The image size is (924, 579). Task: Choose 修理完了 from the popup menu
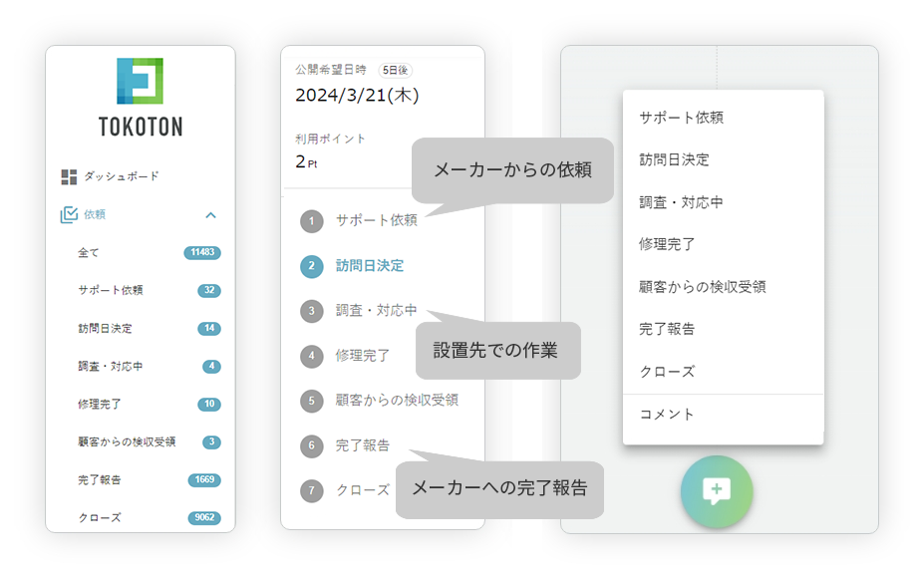[x=667, y=244]
